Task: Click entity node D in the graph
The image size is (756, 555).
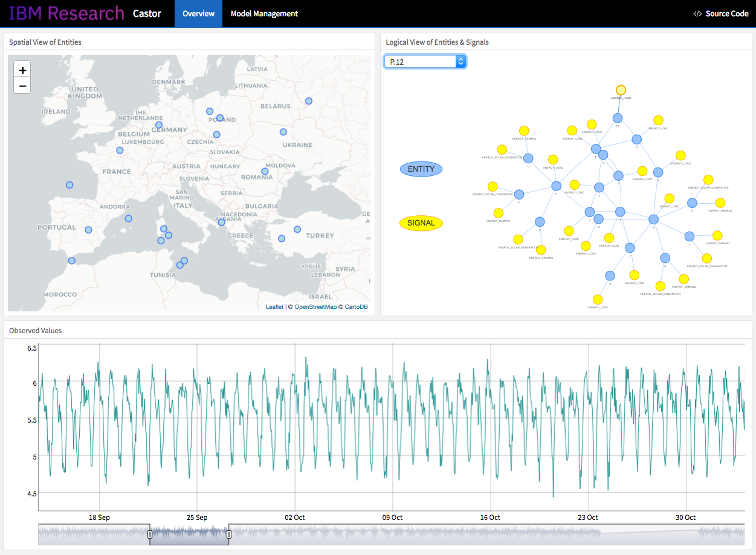Action: tap(528, 158)
